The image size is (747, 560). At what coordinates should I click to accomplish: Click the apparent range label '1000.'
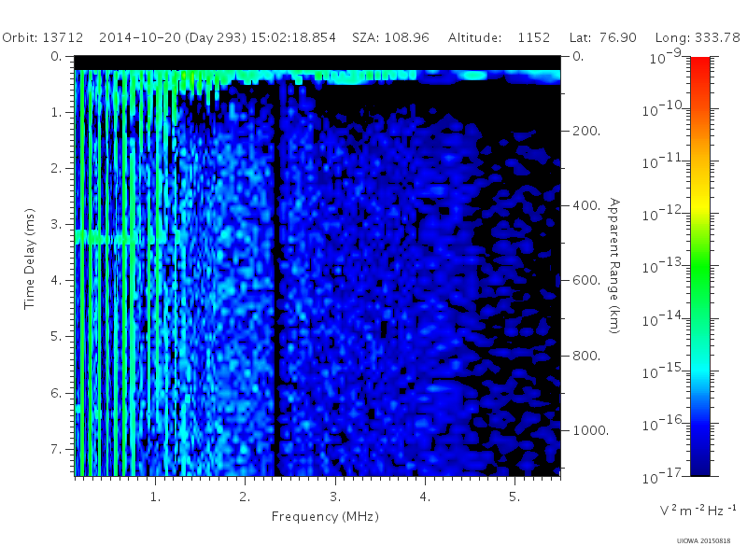[590, 430]
